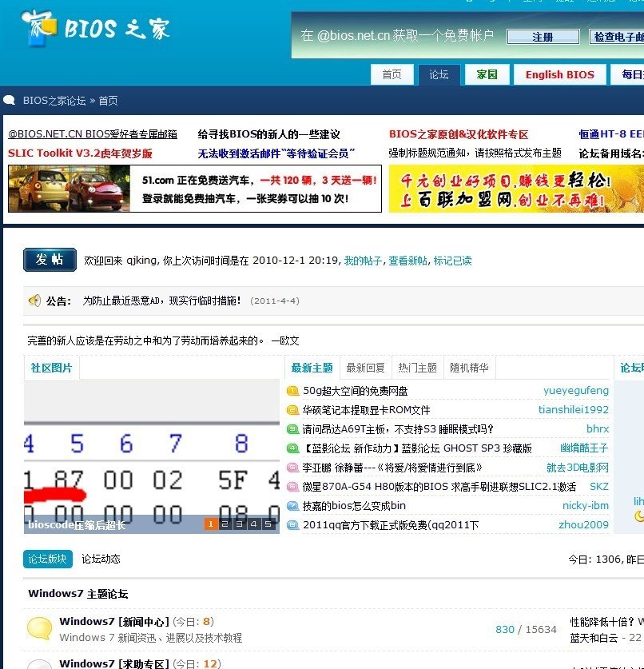This screenshot has width=644, height=669.
Task: Open author tianshilei1992 profile
Action: pos(573,410)
